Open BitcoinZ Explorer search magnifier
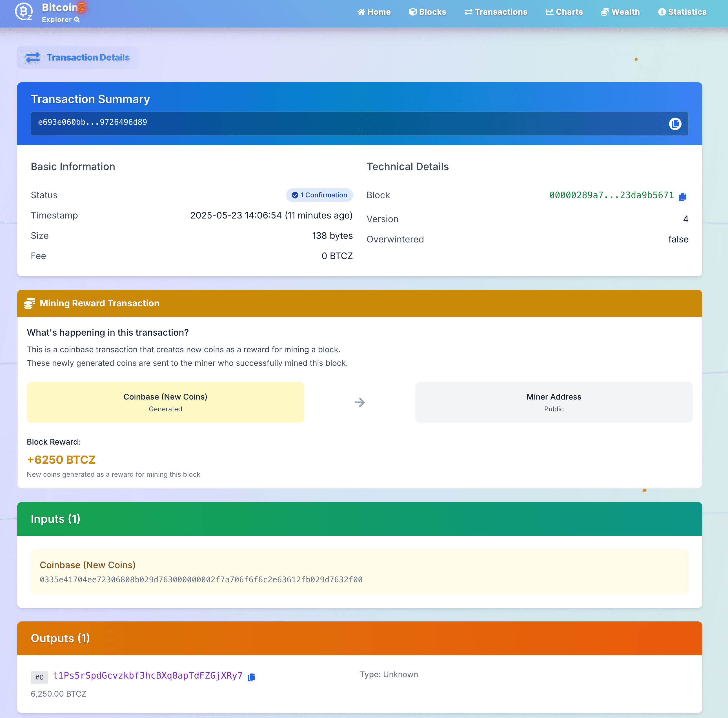The height and width of the screenshot is (718, 728). 77,20
